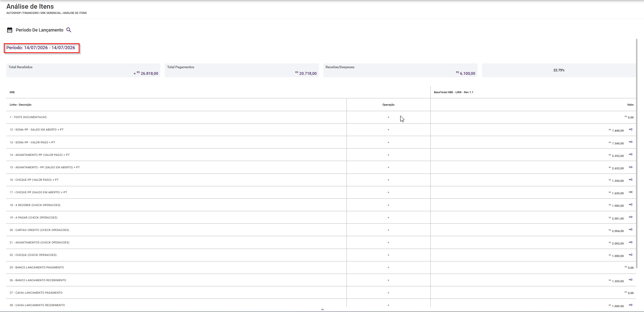Click the 1.650,00 value in row 17

click(616, 193)
